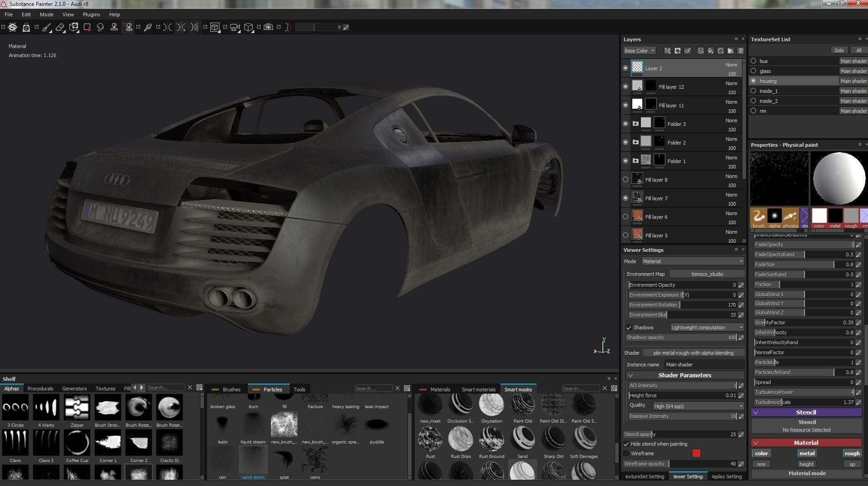
Task: Select the Polygon Fill tool in toolbar
Action: coord(87,27)
